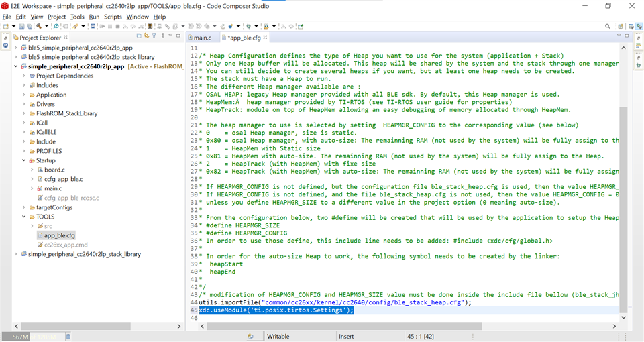Maximize the Project Explorer panel
The width and height of the screenshot is (644, 342).
point(178,36)
